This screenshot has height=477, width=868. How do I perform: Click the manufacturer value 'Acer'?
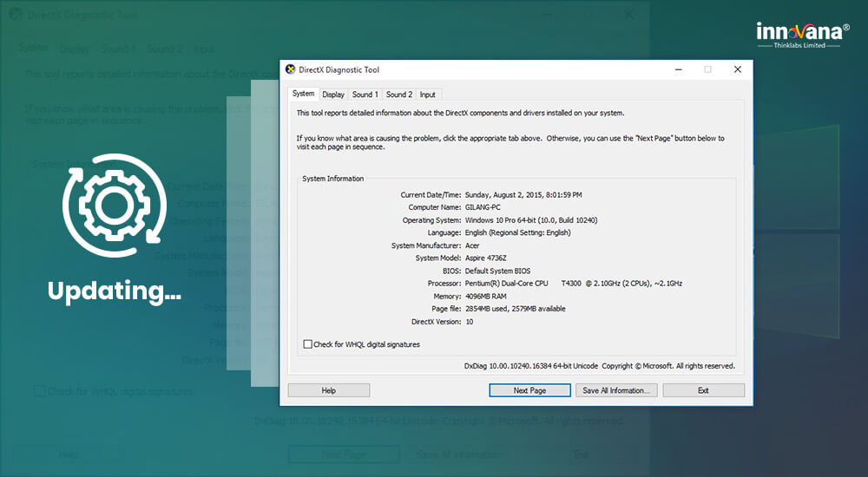472,245
